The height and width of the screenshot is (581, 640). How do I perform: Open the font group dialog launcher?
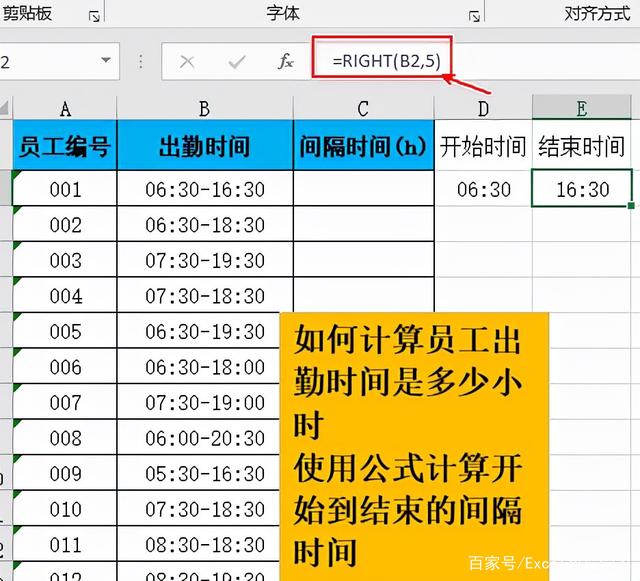click(474, 16)
